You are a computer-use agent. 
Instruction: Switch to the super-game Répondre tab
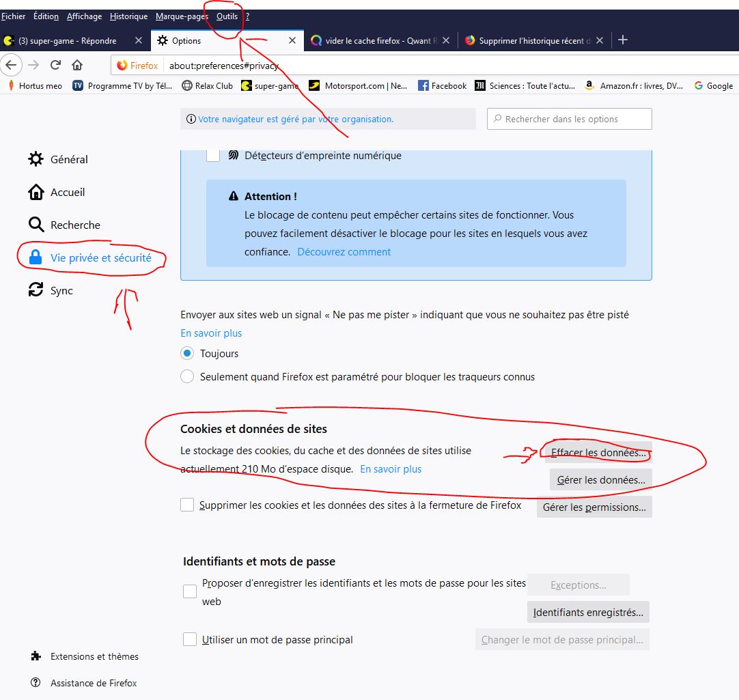(67, 41)
